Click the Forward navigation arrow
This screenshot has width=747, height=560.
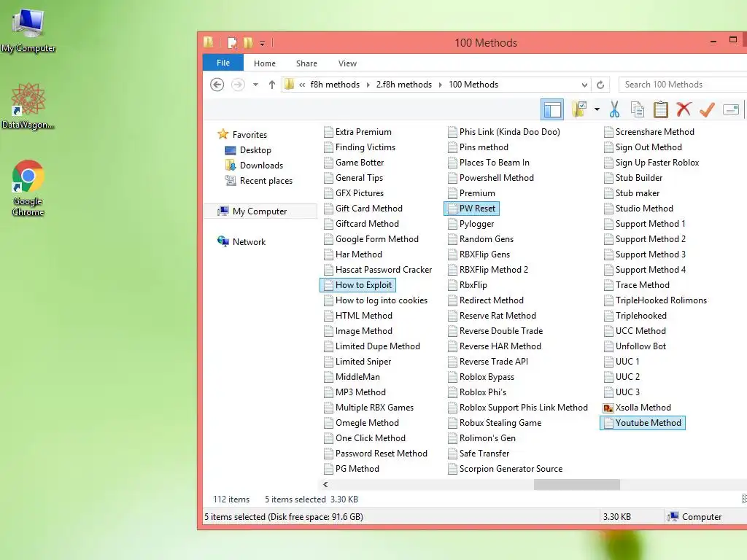click(x=238, y=85)
